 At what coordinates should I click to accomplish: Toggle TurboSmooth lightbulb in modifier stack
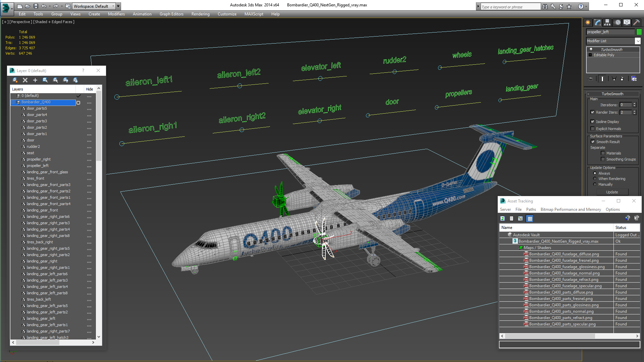click(591, 49)
